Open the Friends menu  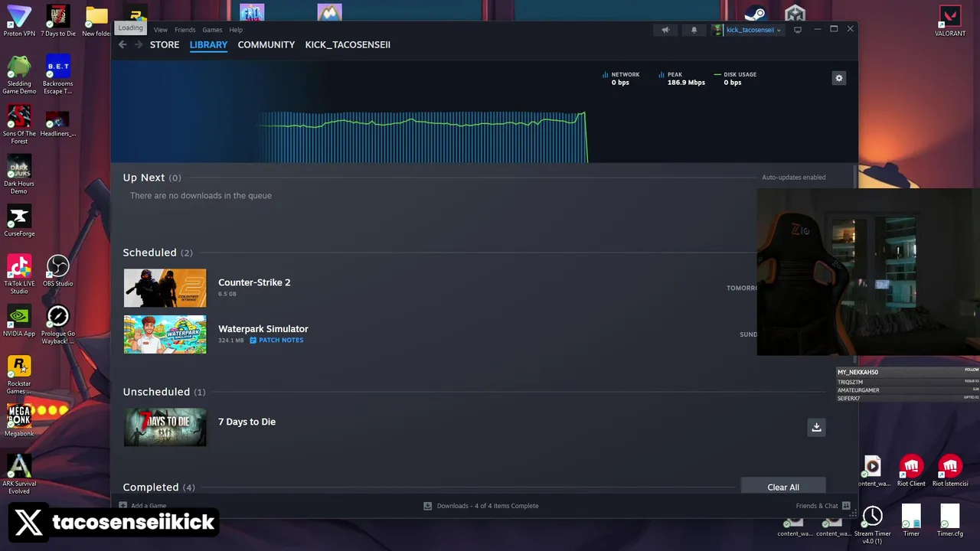[185, 30]
